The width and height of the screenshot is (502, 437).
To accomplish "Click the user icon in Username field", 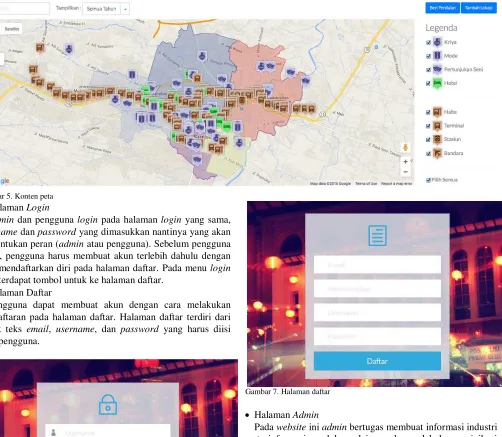I will pos(53,433).
